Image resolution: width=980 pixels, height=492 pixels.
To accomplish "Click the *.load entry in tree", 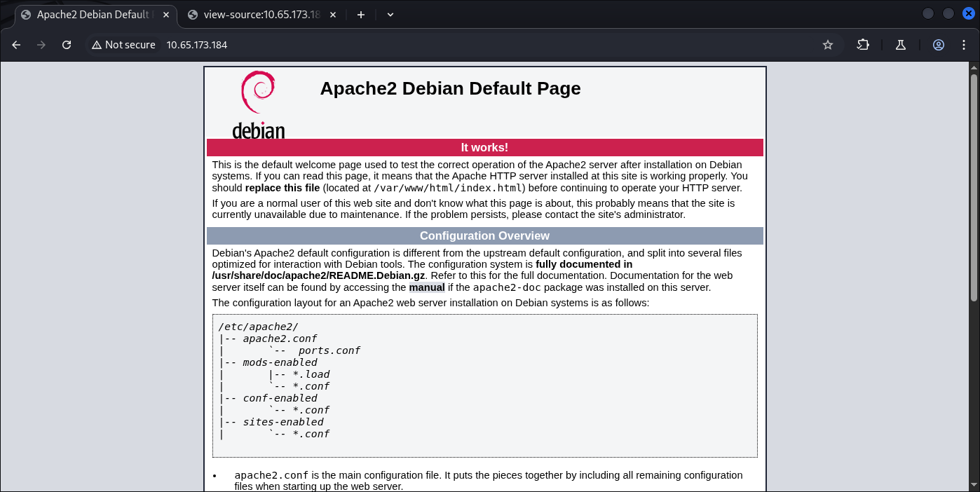I will [311, 374].
